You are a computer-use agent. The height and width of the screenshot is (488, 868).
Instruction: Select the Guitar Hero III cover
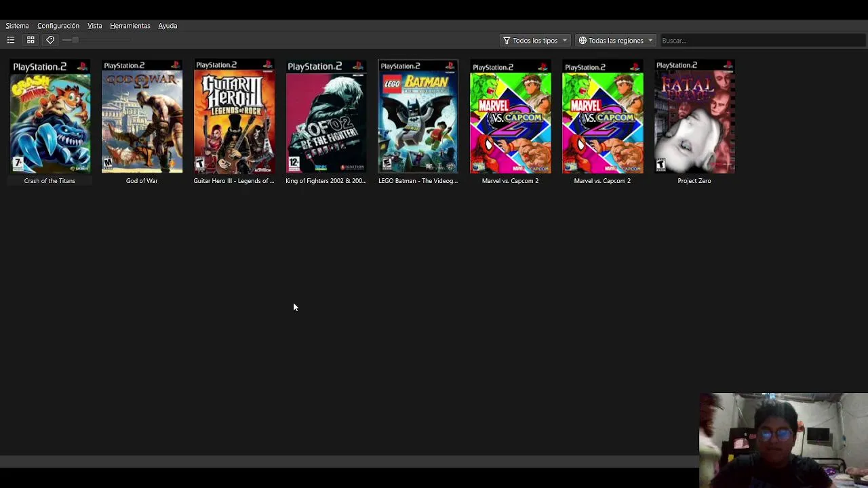tap(234, 117)
